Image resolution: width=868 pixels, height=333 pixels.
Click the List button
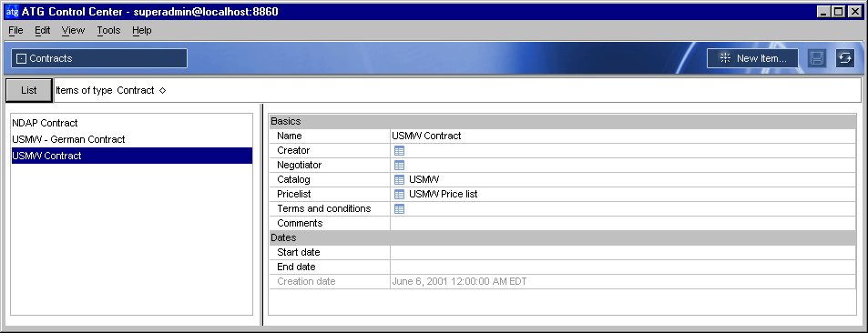29,90
